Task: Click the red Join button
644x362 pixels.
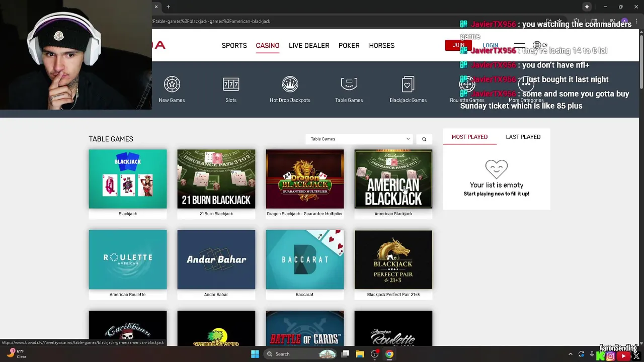Action: coord(458,45)
